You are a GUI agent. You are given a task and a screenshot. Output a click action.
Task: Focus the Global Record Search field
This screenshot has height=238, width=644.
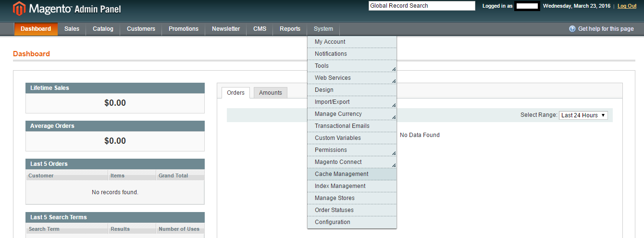coord(422,6)
